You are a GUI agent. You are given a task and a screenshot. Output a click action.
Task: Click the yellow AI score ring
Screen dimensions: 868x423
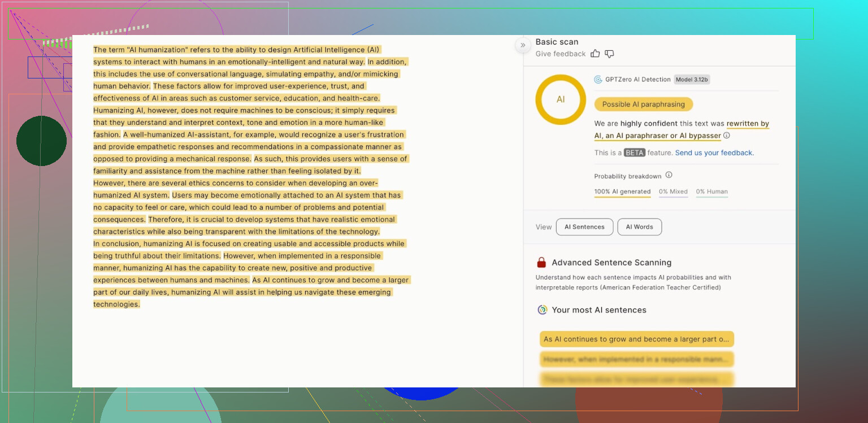[x=561, y=99]
